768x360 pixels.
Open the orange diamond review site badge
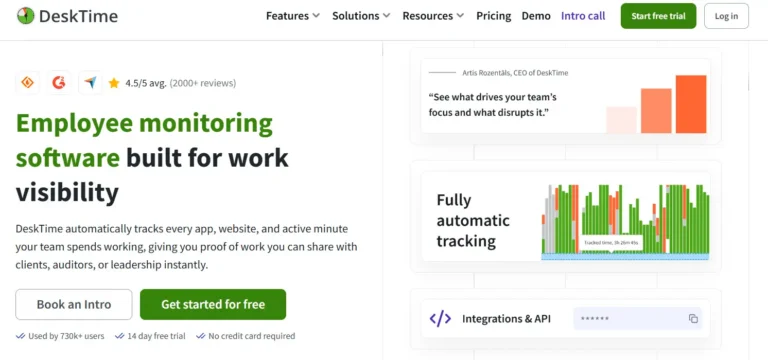pos(27,83)
